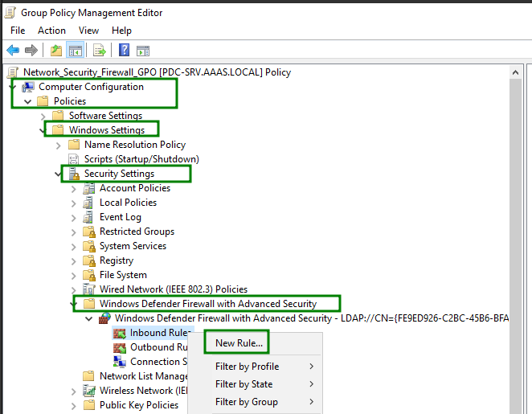Expand the System Services chevron
The image size is (532, 414).
click(74, 247)
